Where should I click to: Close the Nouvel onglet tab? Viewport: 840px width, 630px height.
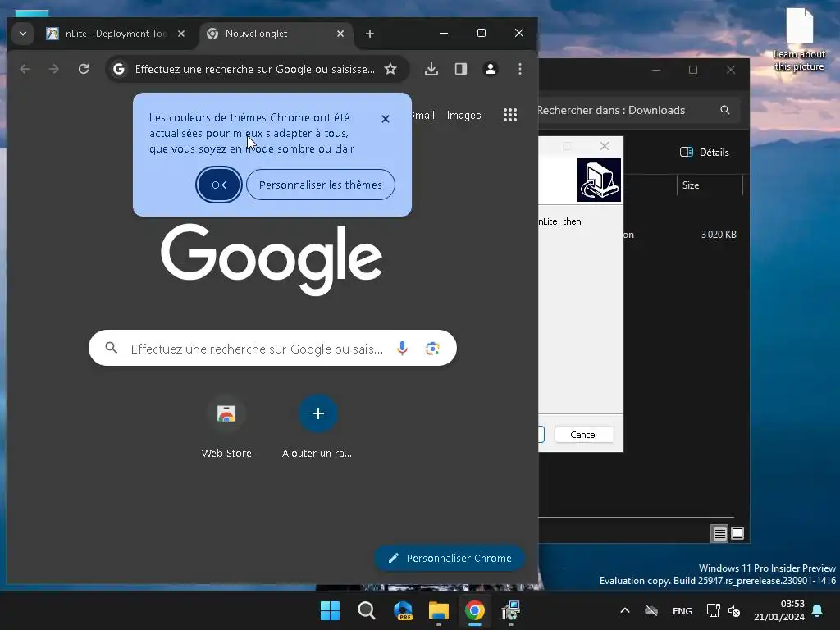(340, 34)
